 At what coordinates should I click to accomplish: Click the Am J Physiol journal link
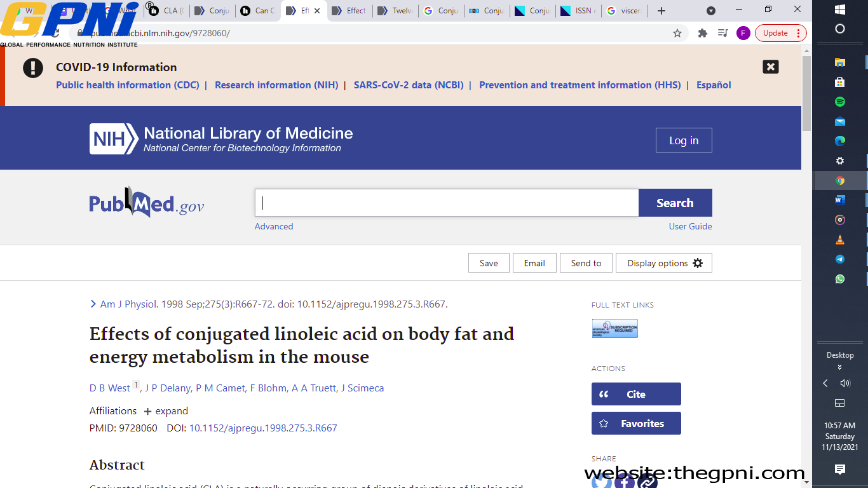128,304
